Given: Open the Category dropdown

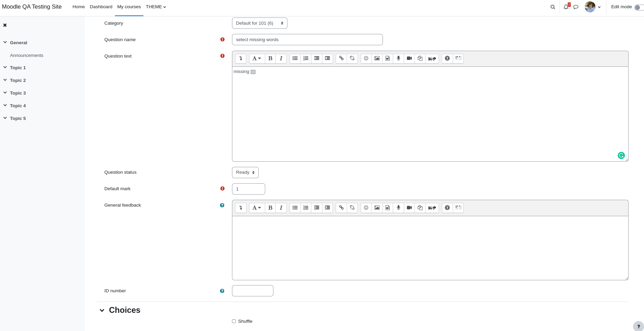Looking at the screenshot, I should pyautogui.click(x=260, y=23).
